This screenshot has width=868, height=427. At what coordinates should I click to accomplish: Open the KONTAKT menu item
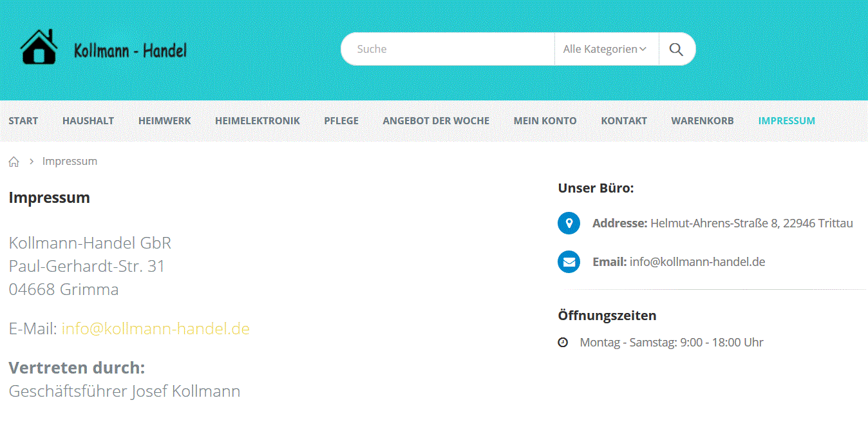tap(624, 120)
